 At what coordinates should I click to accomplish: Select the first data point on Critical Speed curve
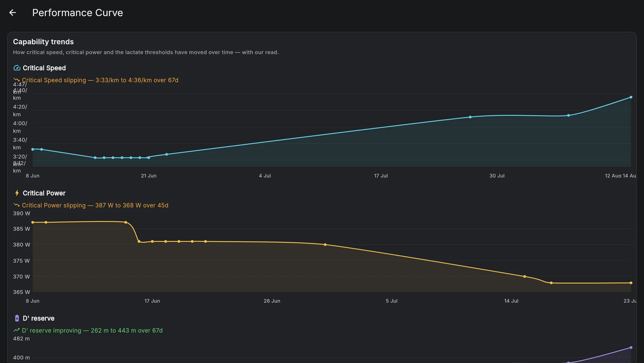point(33,149)
